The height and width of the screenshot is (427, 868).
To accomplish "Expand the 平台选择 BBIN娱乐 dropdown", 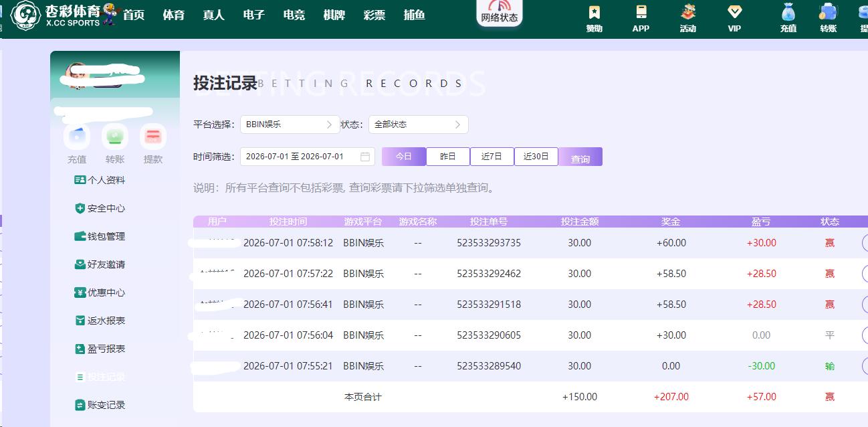I will (x=290, y=124).
